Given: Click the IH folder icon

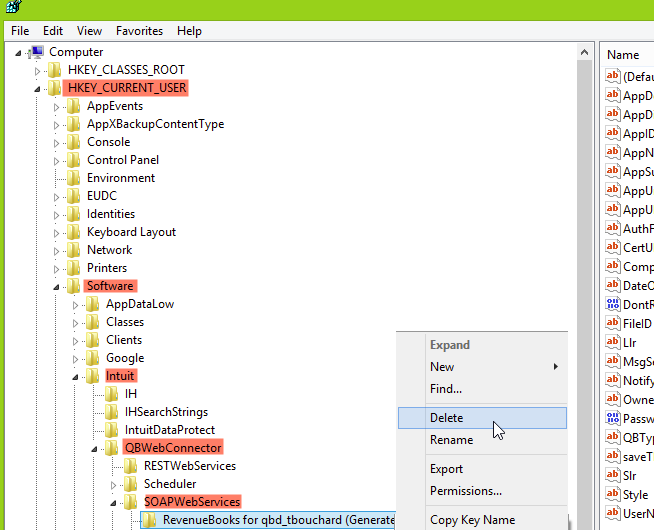Looking at the screenshot, I should [x=111, y=394].
